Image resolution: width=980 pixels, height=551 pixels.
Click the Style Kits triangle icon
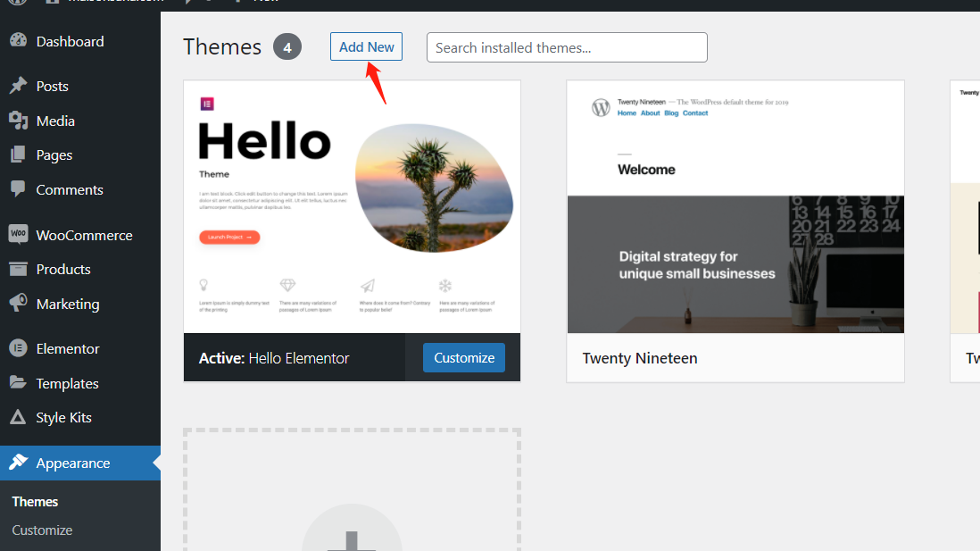(x=18, y=417)
